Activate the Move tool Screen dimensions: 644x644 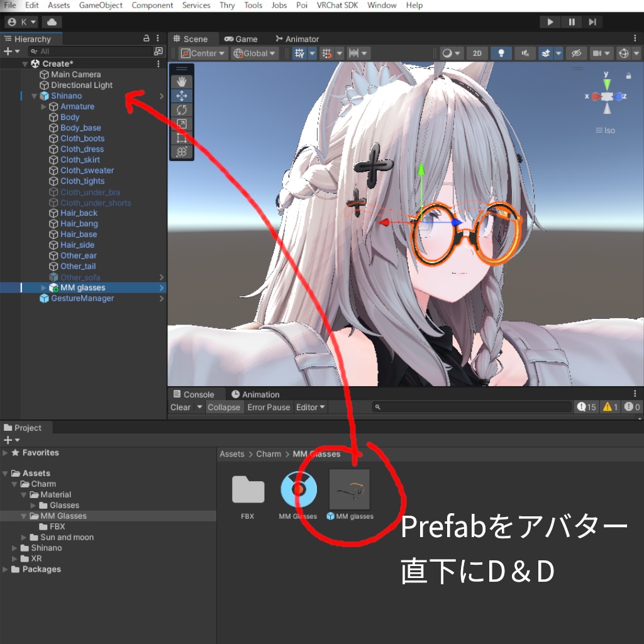tap(181, 95)
